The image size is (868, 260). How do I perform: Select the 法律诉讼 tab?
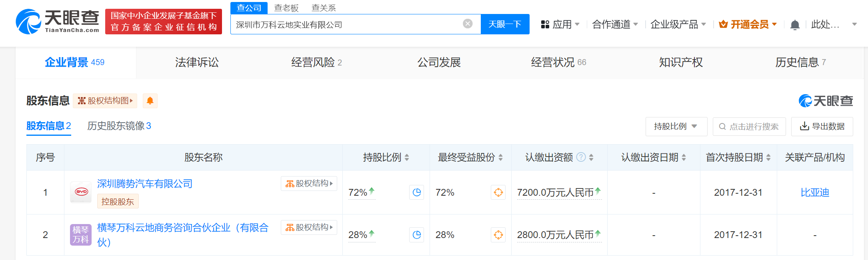(x=197, y=62)
